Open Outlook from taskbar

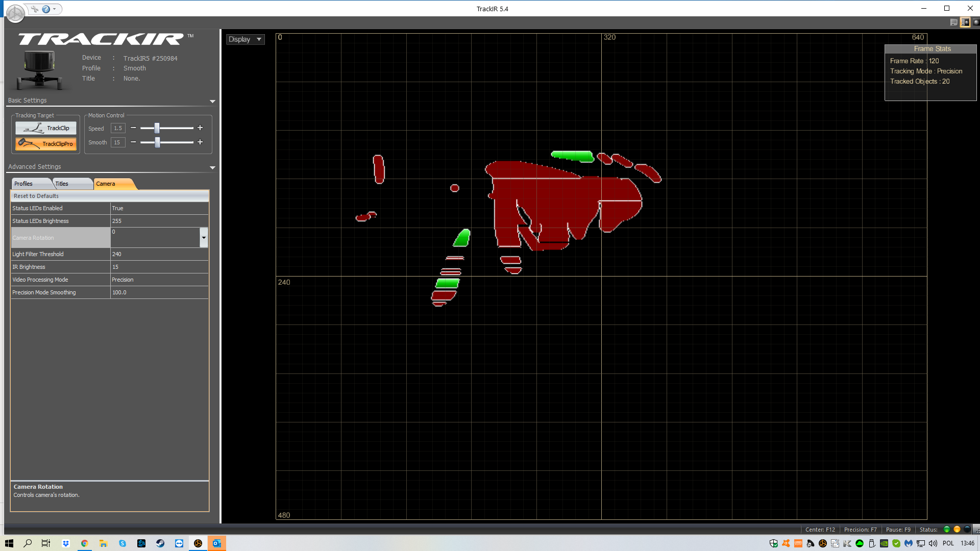point(217,543)
